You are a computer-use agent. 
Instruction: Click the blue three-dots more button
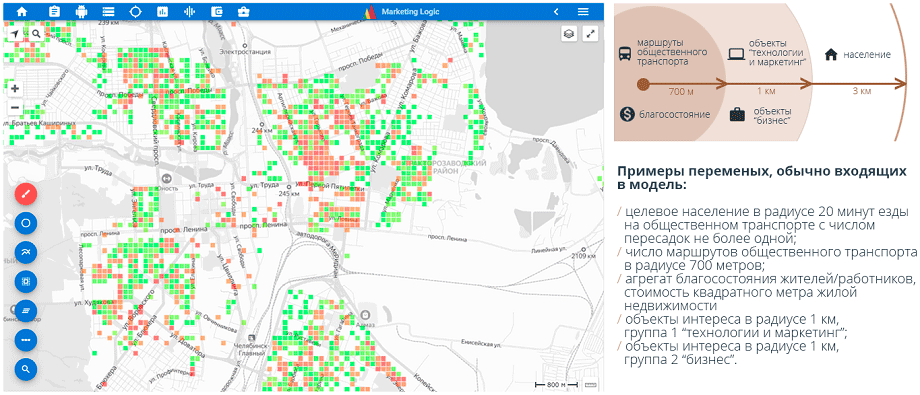pos(26,339)
